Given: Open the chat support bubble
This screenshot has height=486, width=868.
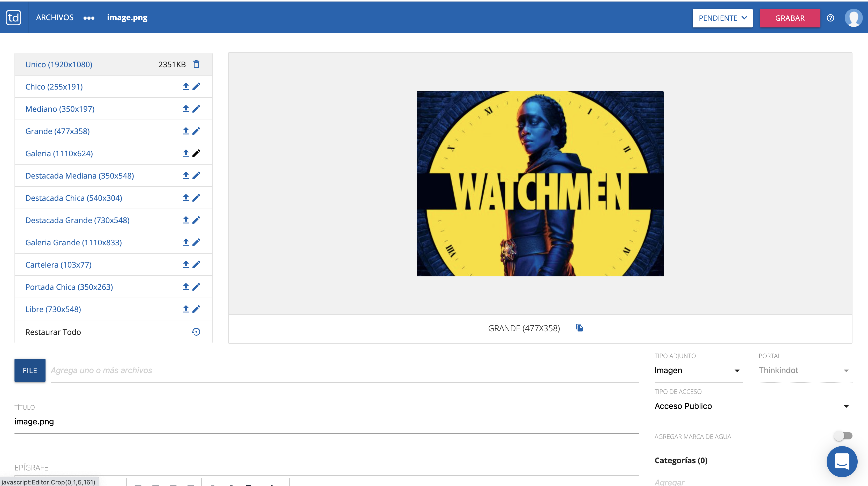Looking at the screenshot, I should pyautogui.click(x=842, y=461).
